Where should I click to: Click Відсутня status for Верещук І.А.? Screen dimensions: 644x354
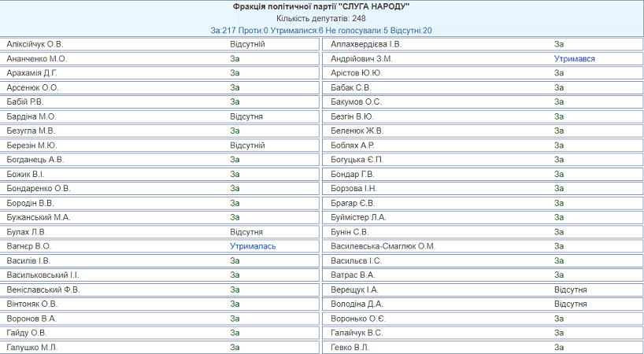point(571,290)
